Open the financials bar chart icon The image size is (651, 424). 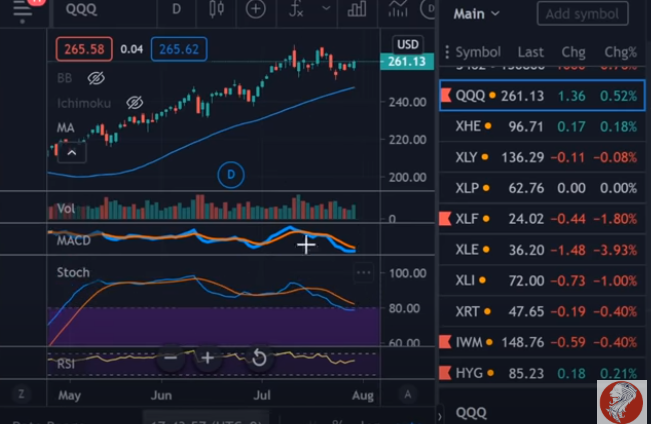pyautogui.click(x=357, y=9)
